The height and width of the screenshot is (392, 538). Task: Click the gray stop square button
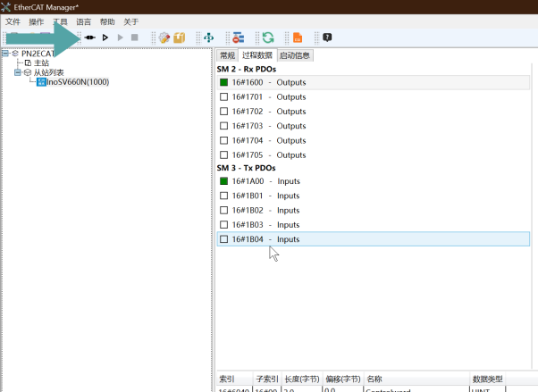click(x=134, y=37)
